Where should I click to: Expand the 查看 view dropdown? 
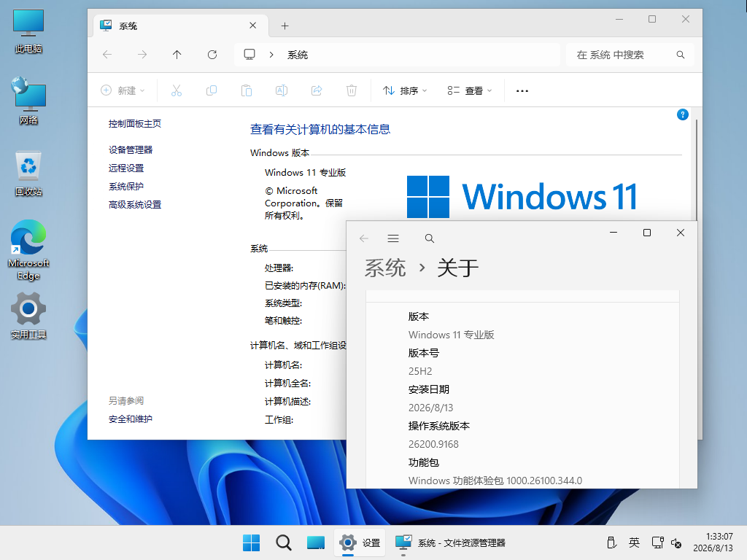click(470, 90)
